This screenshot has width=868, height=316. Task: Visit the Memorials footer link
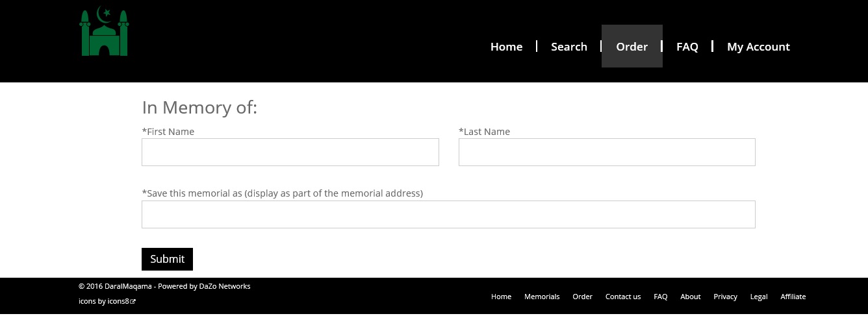(x=542, y=297)
